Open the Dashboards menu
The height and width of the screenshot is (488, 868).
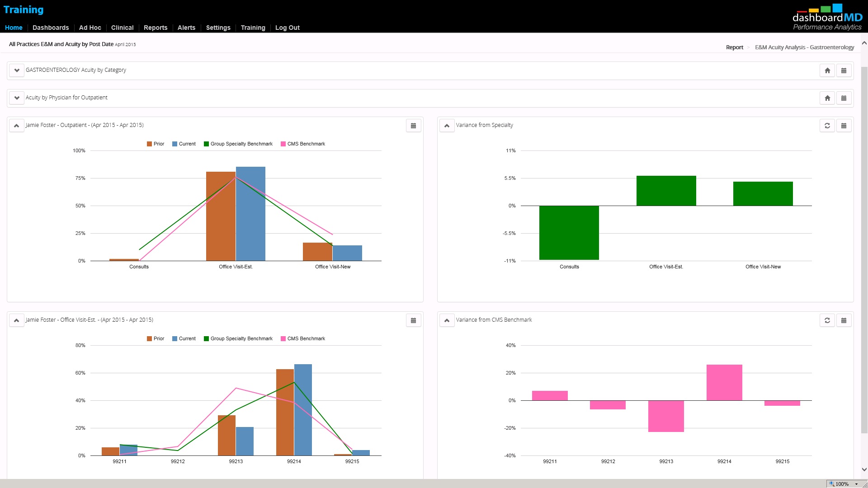pos(51,28)
